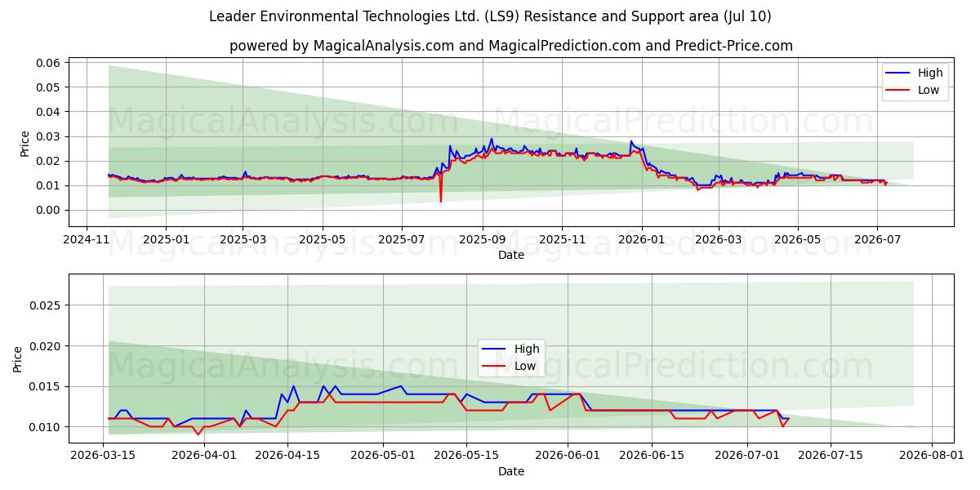Image resolution: width=980 pixels, height=490 pixels.
Task: Click the chart title mentioning Leader Environmental Technologies
Action: pyautogui.click(x=490, y=16)
